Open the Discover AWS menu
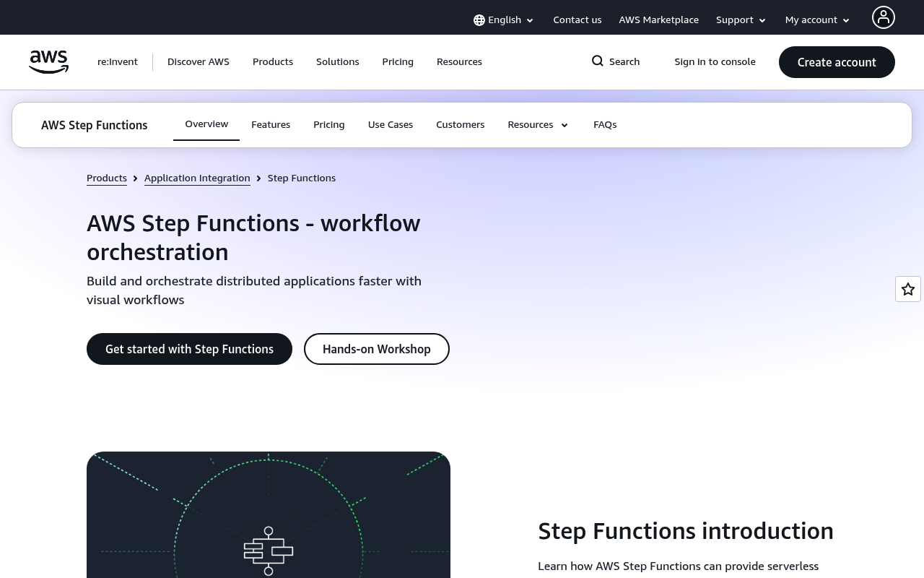Viewport: 924px width, 578px height. pos(199,62)
